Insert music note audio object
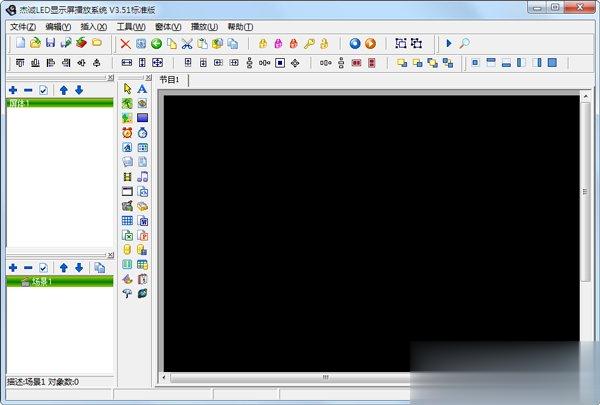The width and height of the screenshot is (600, 405). [x=142, y=177]
